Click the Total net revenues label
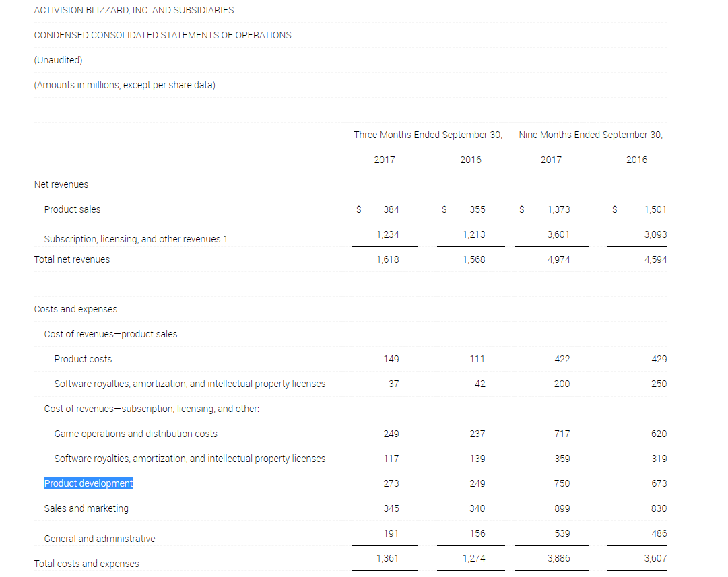The width and height of the screenshot is (728, 577). 72,259
